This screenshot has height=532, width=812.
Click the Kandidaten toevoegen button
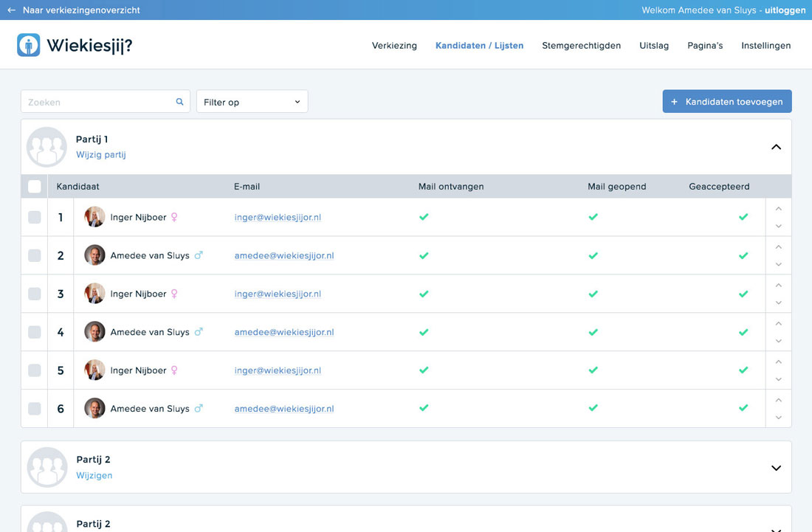tap(726, 102)
